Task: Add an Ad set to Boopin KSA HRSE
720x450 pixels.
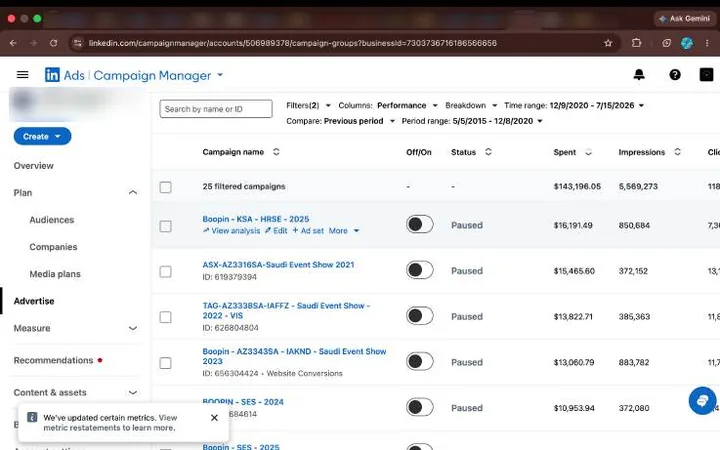Action: pos(308,231)
